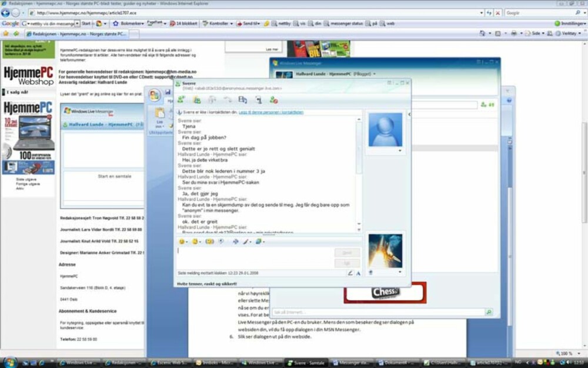Viewport: 588px width, 368px height.
Task: Click the video call icon in Sverre chat
Action: tap(212, 100)
